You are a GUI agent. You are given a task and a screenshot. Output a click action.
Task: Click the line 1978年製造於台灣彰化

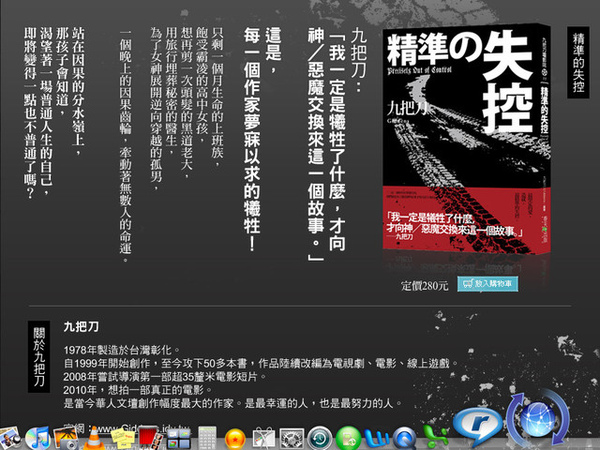(x=122, y=350)
